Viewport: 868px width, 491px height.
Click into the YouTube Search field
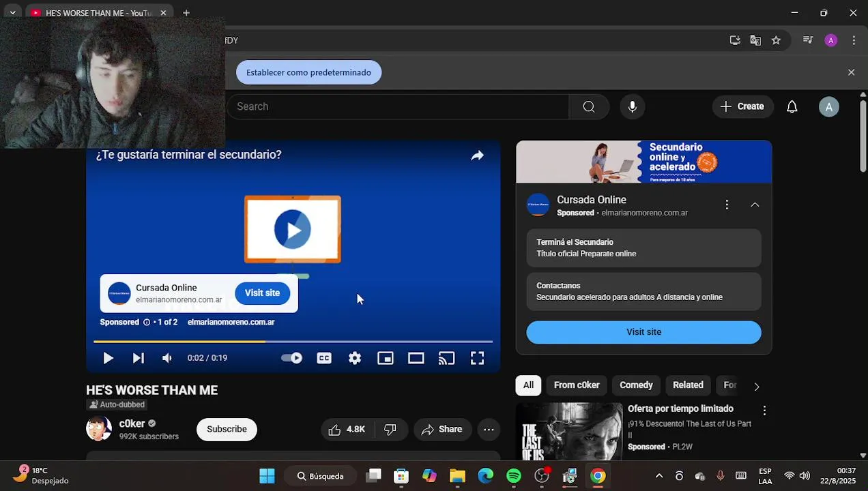398,106
